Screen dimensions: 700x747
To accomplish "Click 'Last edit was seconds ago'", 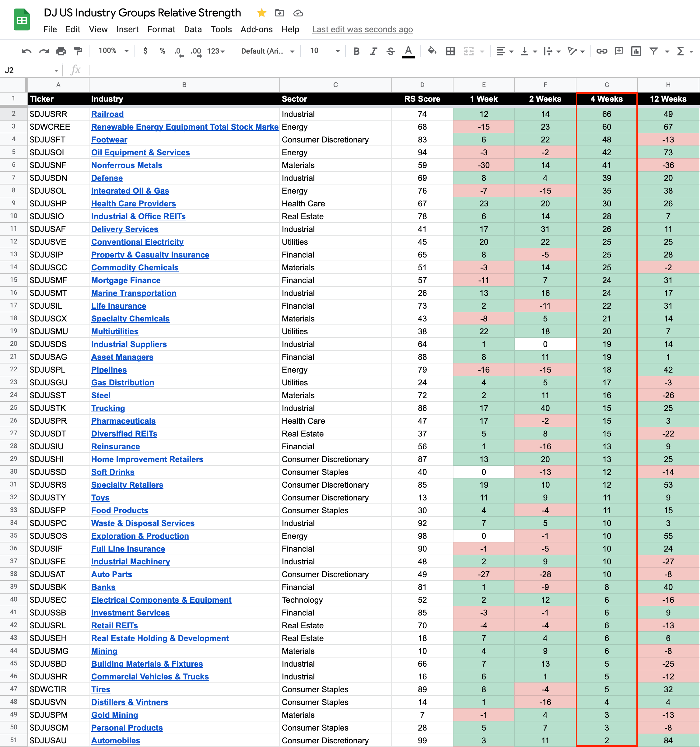I will 362,29.
